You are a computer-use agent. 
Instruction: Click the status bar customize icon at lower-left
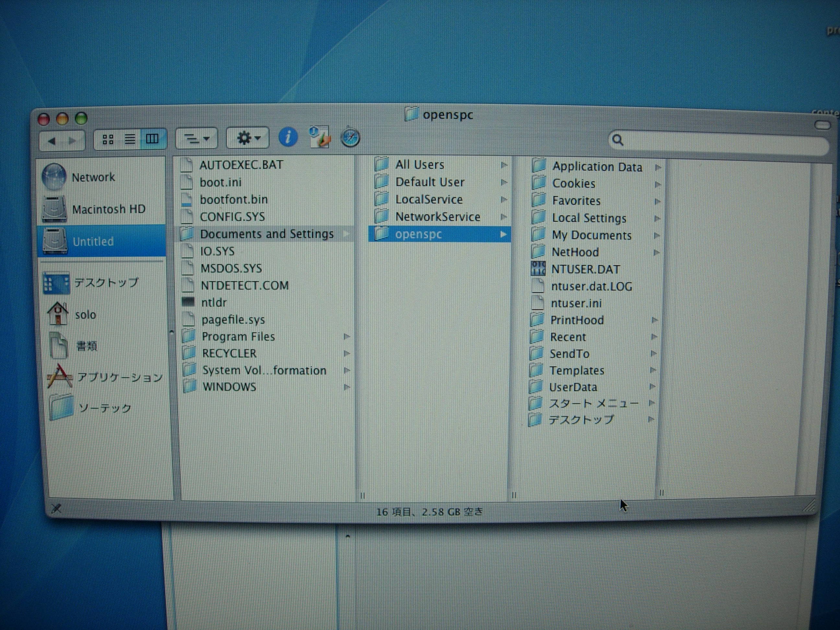click(56, 508)
